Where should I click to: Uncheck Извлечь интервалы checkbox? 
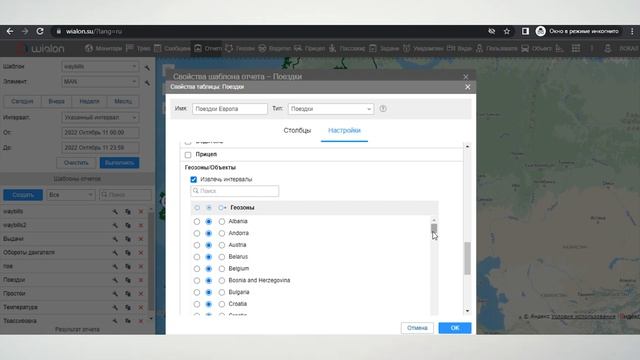193,180
